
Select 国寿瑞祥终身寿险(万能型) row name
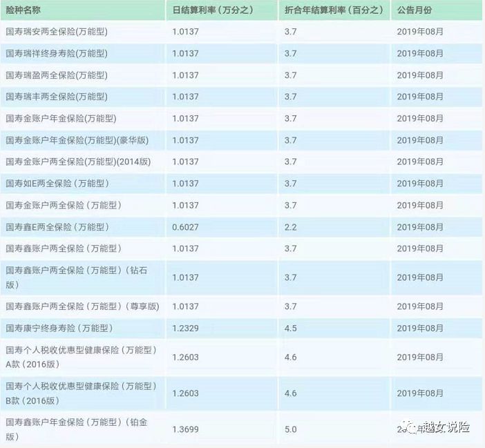coord(57,53)
